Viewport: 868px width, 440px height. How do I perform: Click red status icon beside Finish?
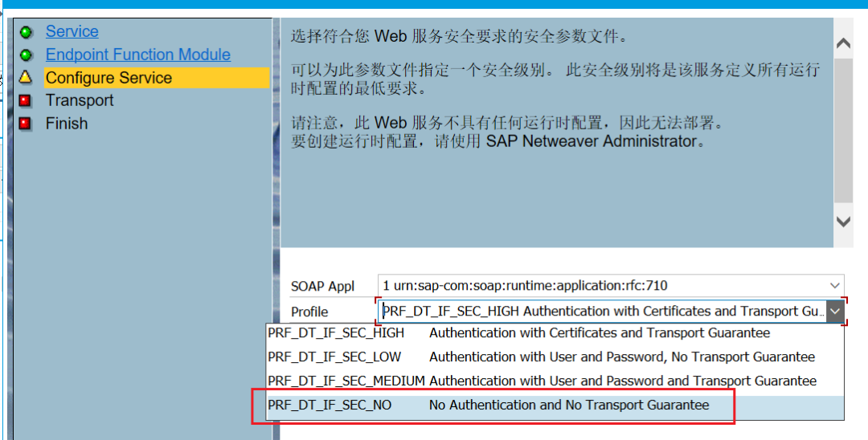[25, 124]
